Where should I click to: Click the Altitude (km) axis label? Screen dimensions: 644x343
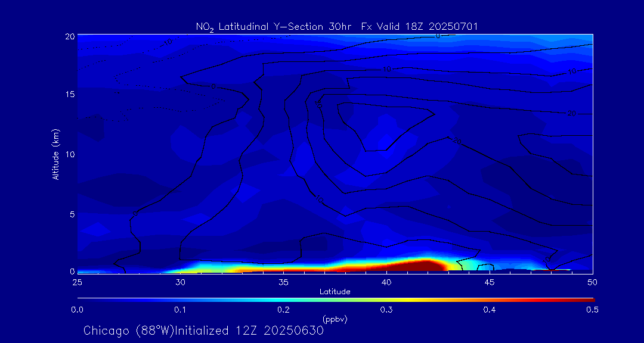click(x=55, y=154)
